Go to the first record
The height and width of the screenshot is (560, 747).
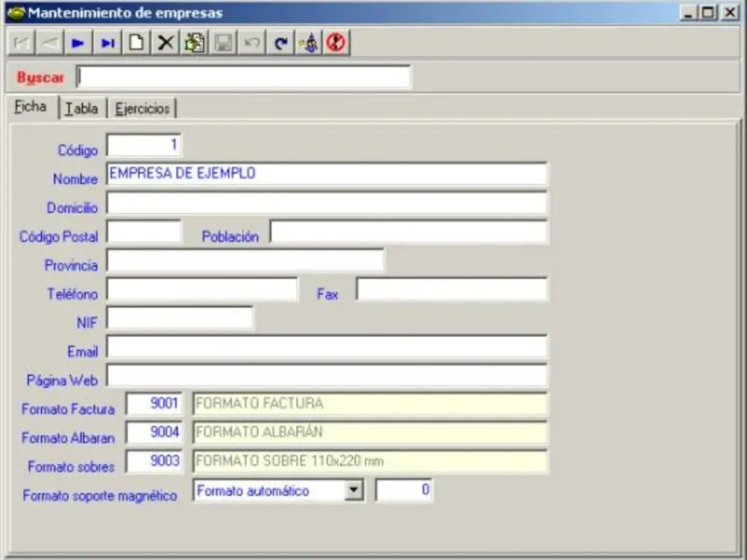coord(21,43)
